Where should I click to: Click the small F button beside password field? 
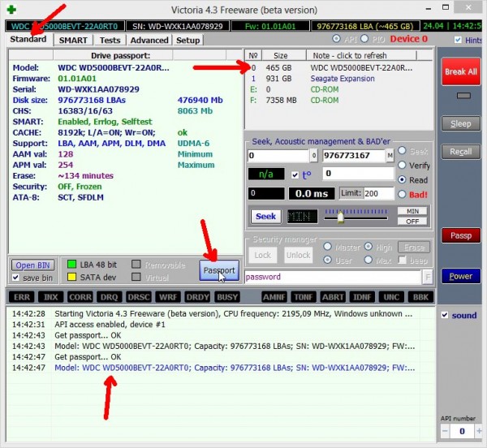[x=428, y=277]
